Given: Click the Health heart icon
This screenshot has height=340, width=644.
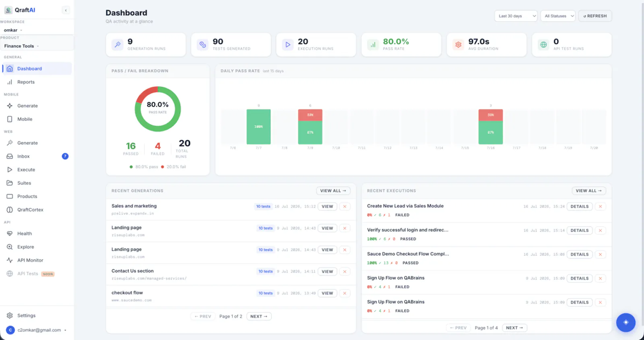Looking at the screenshot, I should [10, 234].
